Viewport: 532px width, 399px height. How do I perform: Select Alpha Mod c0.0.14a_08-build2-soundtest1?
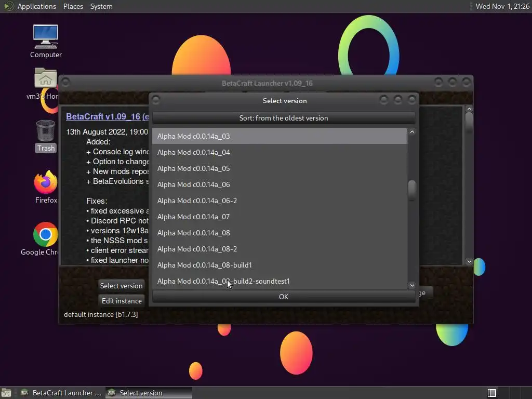click(x=280, y=281)
